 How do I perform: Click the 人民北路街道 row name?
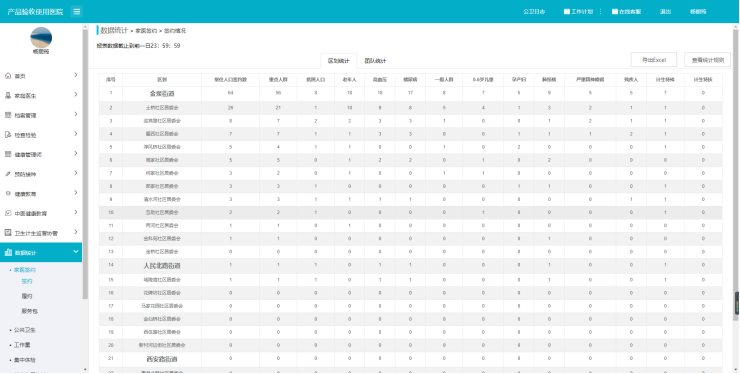162,266
